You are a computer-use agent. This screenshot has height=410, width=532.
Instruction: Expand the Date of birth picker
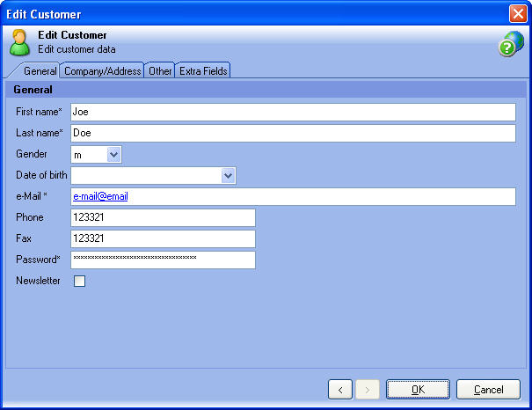click(x=228, y=176)
